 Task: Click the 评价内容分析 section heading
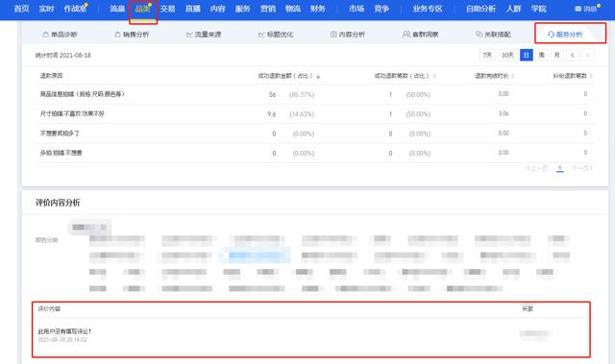(58, 203)
